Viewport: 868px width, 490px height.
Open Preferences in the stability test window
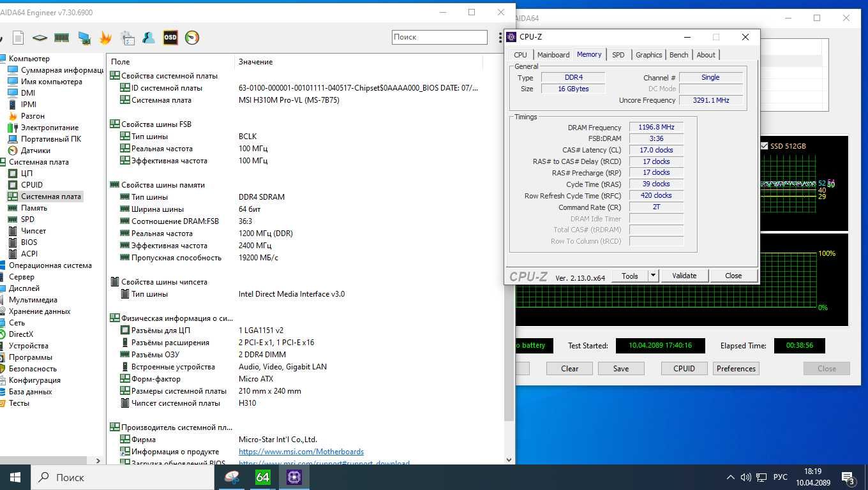[736, 369]
